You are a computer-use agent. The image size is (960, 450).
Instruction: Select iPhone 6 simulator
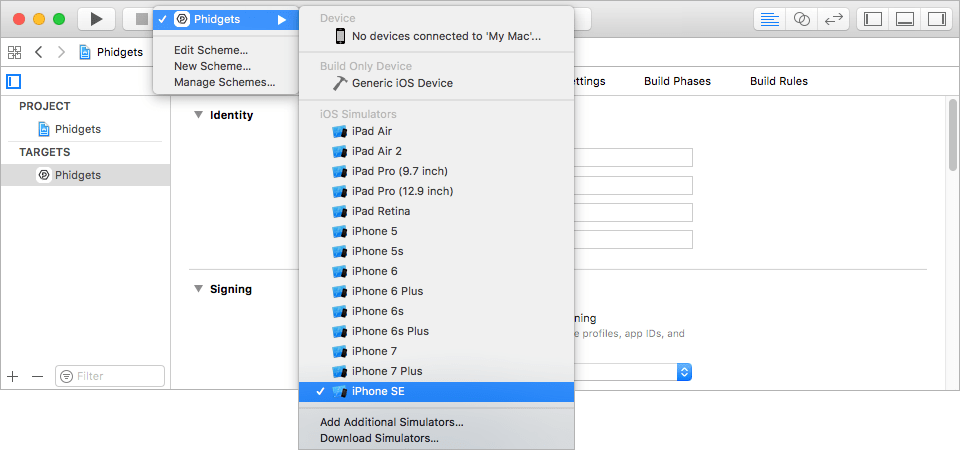click(436, 271)
